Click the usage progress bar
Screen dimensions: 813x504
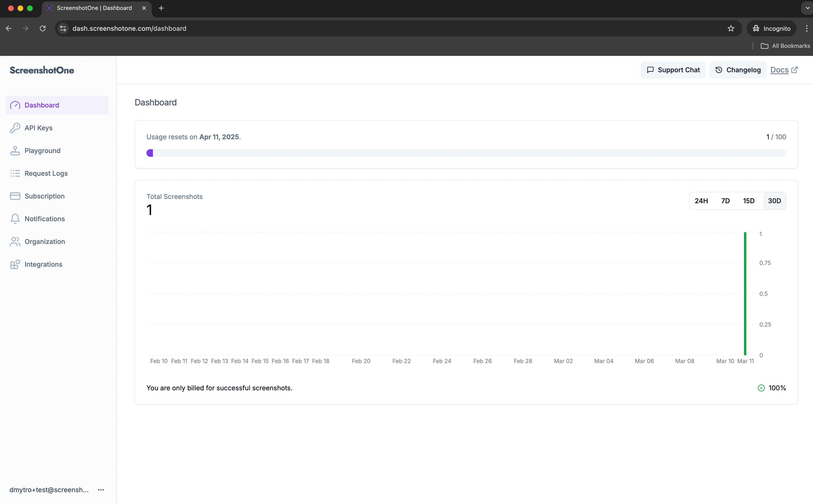point(466,153)
